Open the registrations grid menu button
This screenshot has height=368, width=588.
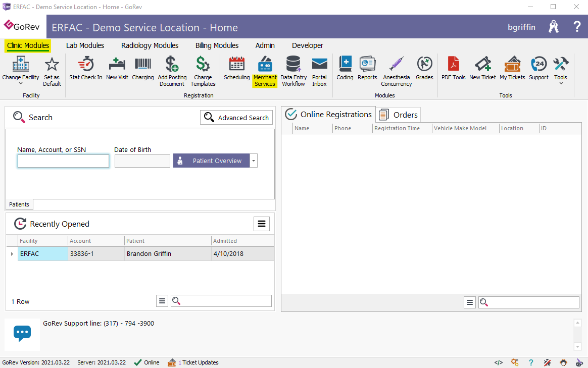[469, 302]
